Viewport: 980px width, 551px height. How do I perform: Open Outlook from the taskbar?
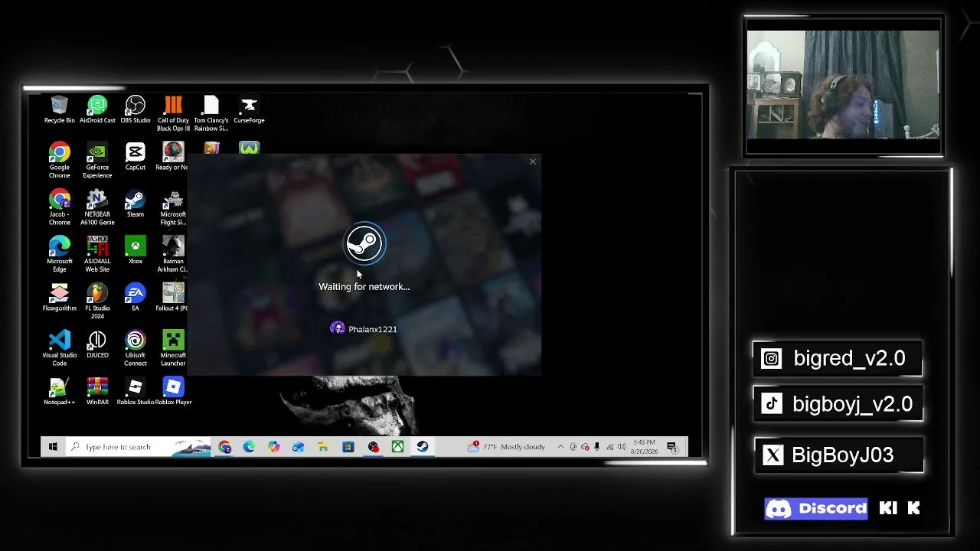(298, 447)
